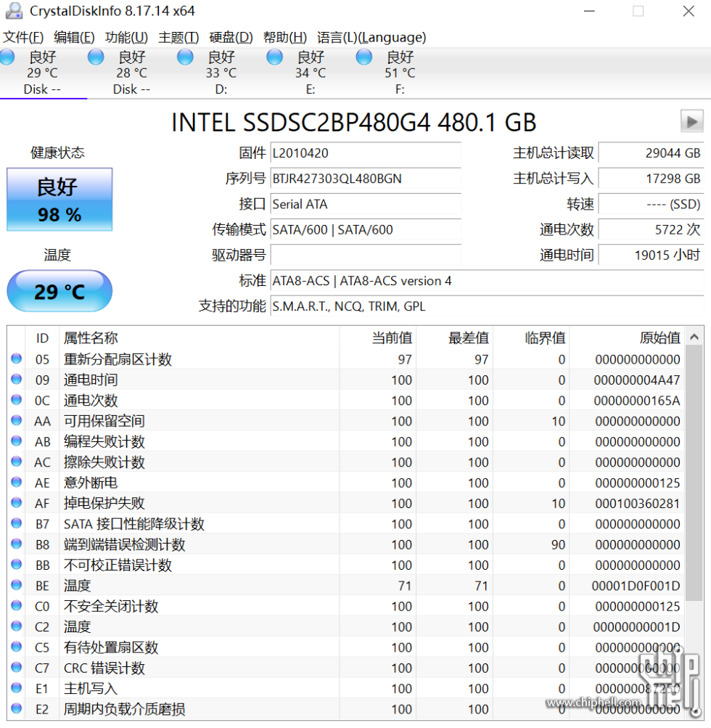The height and width of the screenshot is (728, 711).
Task: Click the firmware field L2010420
Action: click(x=366, y=153)
